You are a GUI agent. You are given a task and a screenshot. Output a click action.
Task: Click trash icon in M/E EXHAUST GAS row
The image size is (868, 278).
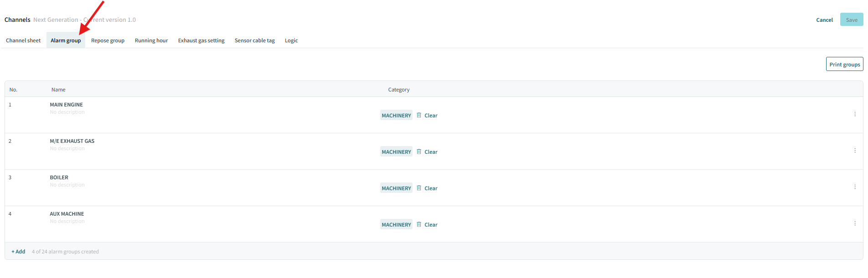coord(419,152)
